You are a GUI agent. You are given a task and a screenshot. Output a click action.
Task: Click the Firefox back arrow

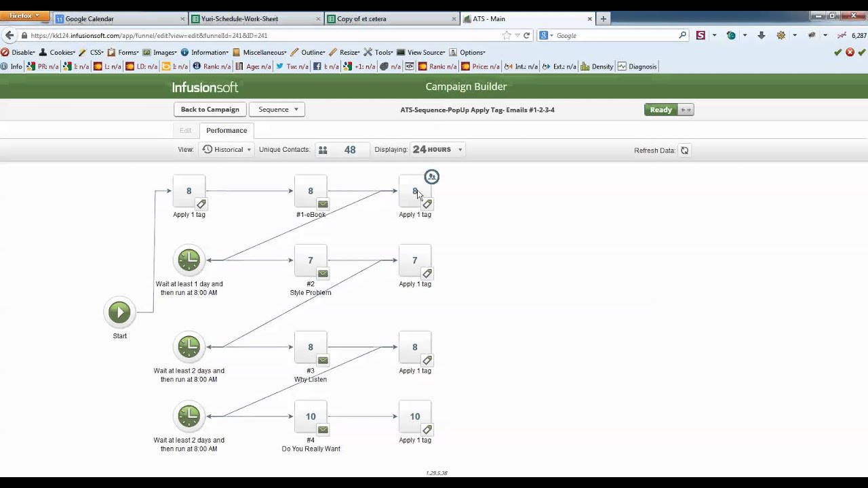tap(9, 35)
